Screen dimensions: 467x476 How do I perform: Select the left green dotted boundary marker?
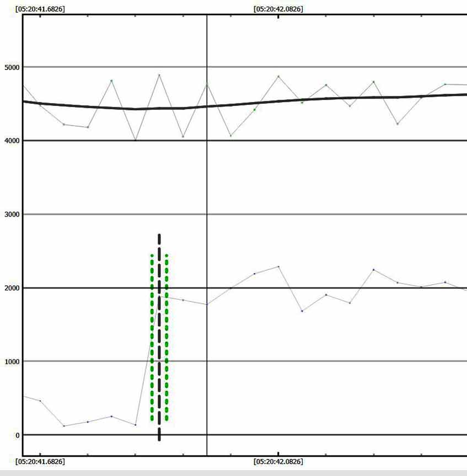[x=152, y=338]
